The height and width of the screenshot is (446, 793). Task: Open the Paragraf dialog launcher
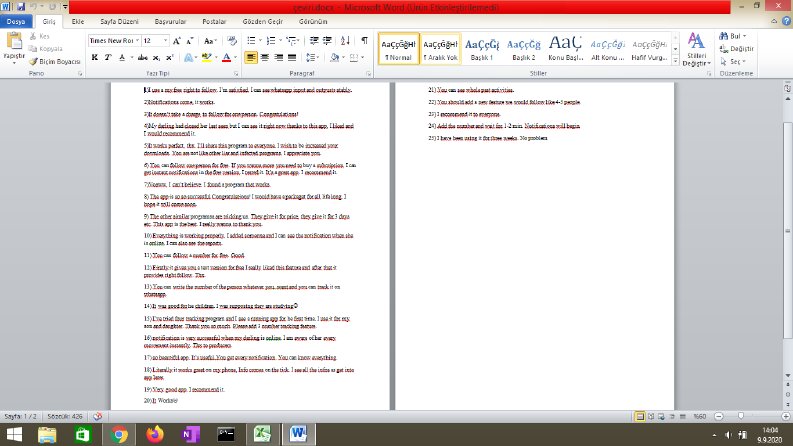point(368,74)
